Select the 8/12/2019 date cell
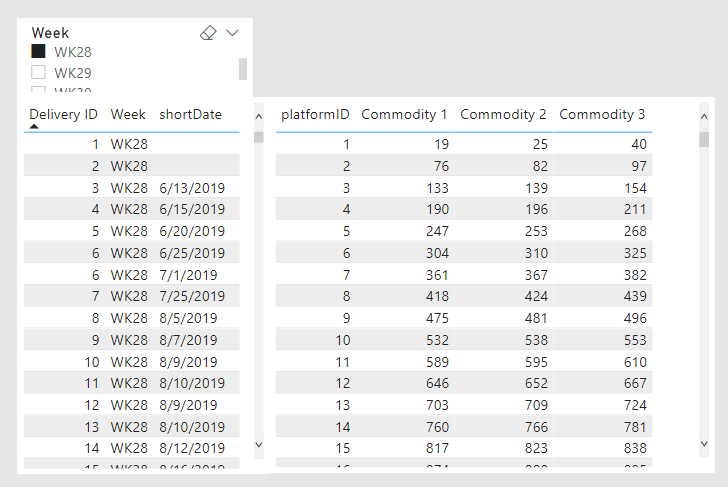This screenshot has width=728, height=487. pyautogui.click(x=192, y=448)
